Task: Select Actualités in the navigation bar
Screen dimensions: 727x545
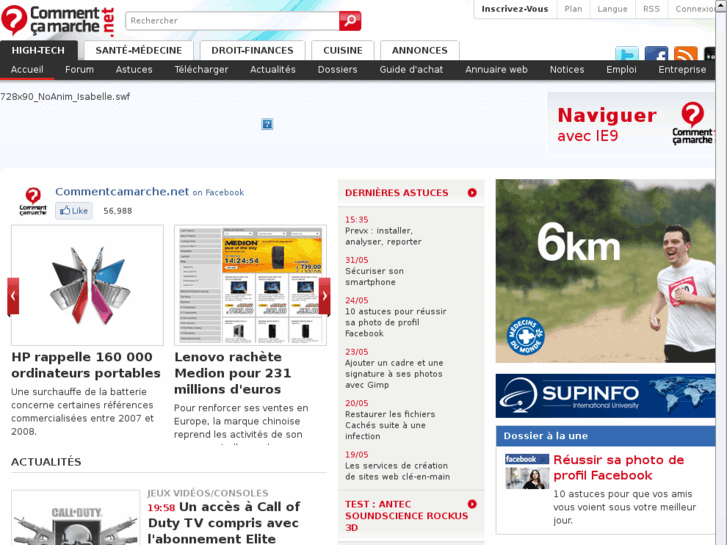Action: [x=273, y=70]
